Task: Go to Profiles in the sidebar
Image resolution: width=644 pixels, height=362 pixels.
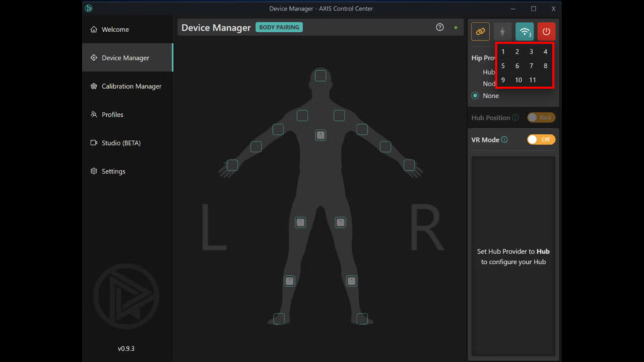Action: pyautogui.click(x=112, y=114)
